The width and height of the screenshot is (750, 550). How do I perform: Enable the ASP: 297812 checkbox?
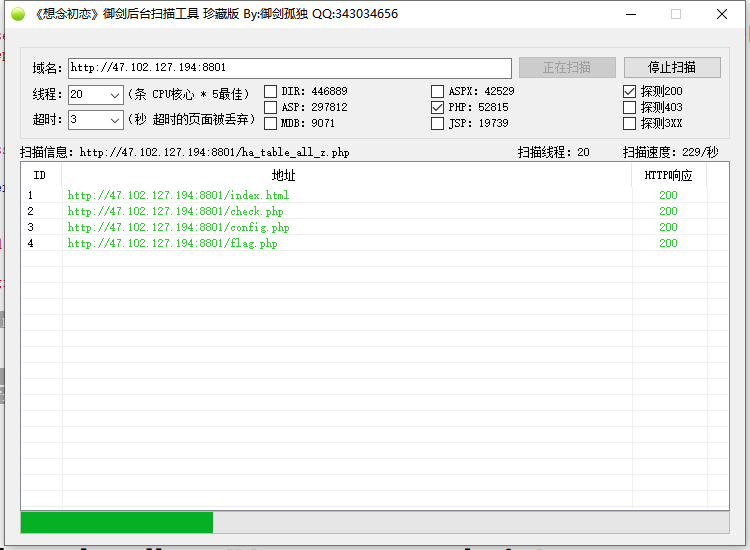(271, 107)
